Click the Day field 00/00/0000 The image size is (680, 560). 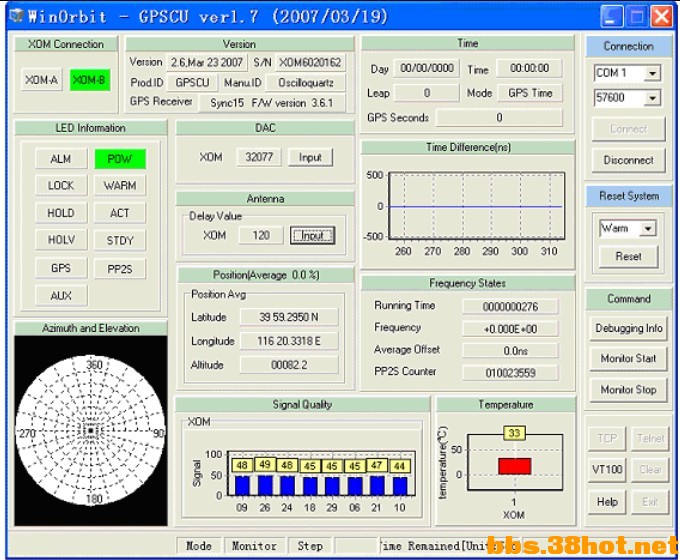point(427,69)
